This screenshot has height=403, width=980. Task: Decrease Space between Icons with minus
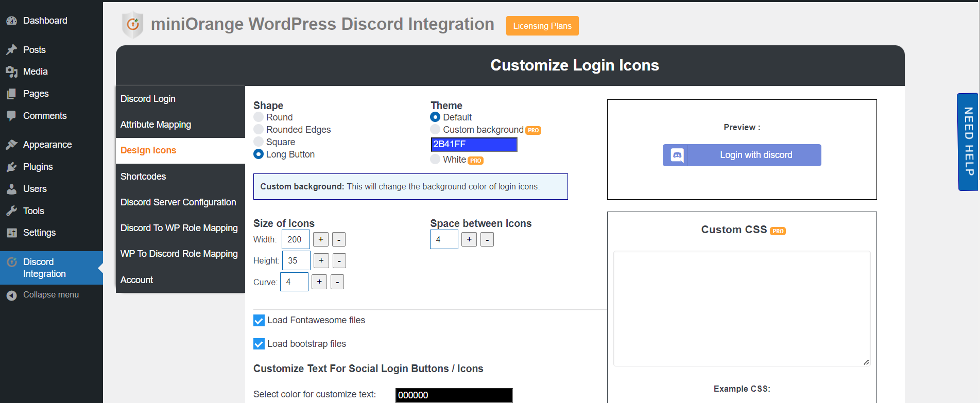point(487,240)
